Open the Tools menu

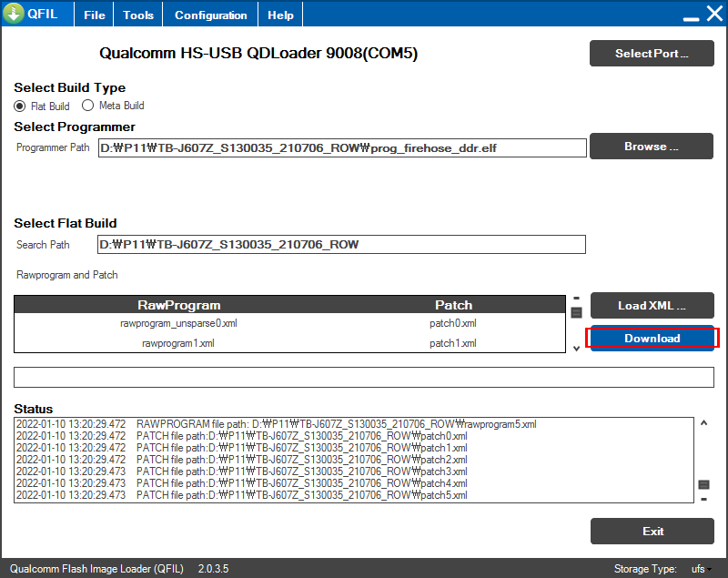(138, 15)
